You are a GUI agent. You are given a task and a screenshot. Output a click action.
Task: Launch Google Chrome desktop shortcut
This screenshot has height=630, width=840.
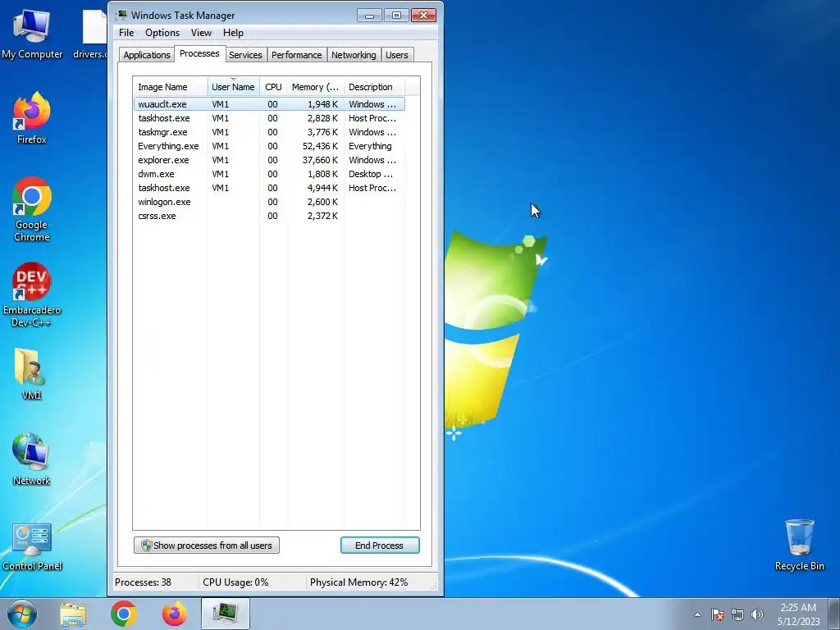pos(32,209)
